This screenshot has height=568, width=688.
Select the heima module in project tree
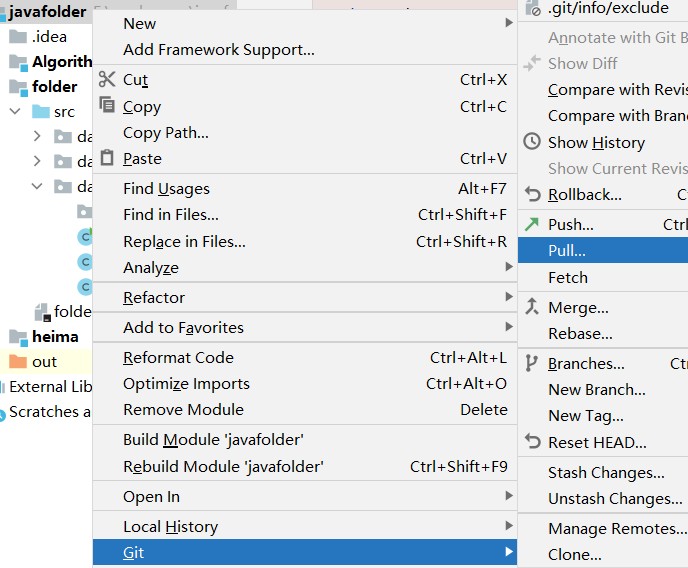click(x=54, y=336)
